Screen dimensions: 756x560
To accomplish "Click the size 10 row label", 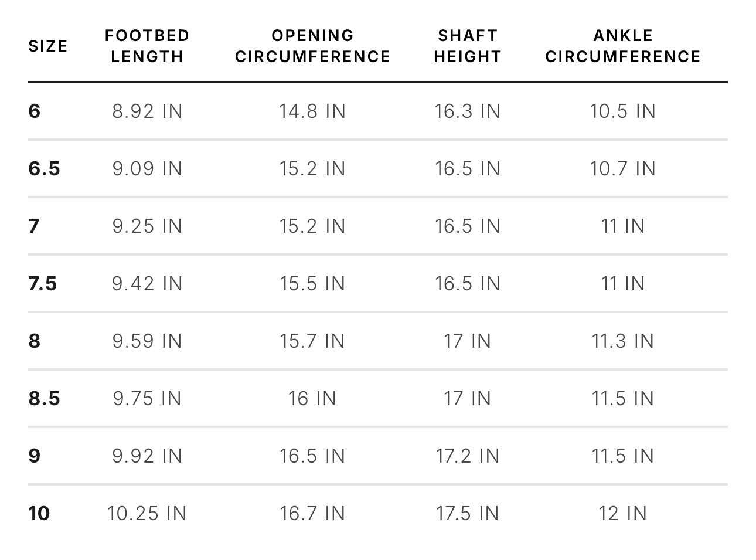I will click(x=39, y=513).
